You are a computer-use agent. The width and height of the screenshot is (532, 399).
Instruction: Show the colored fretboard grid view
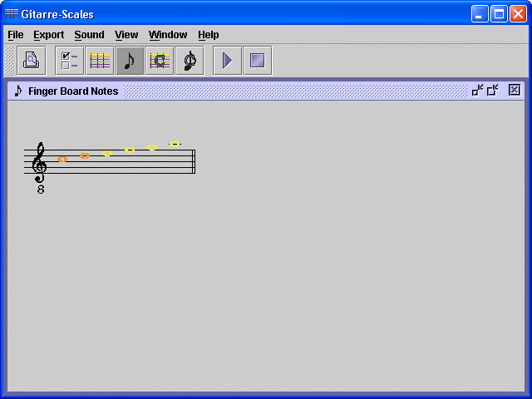click(100, 61)
